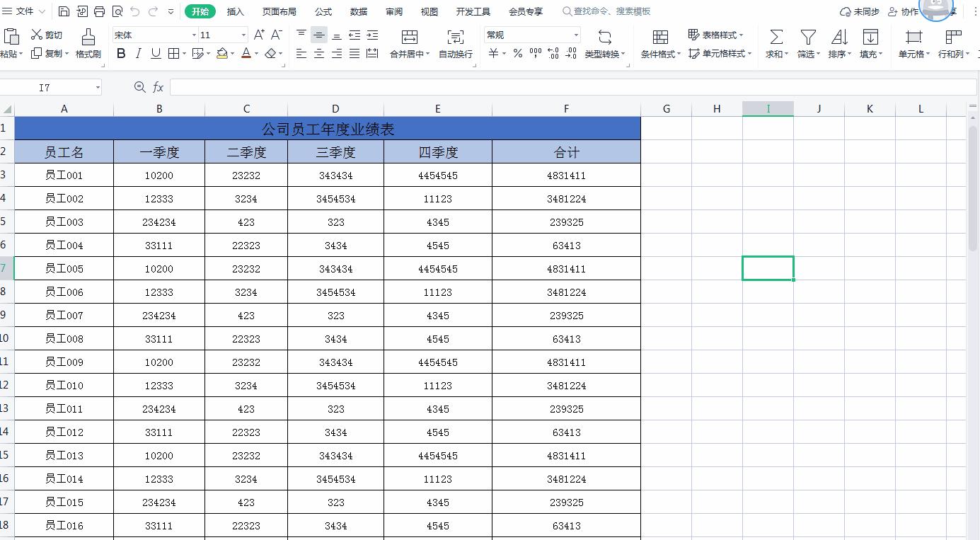Click the fx insert function icon

[x=158, y=87]
